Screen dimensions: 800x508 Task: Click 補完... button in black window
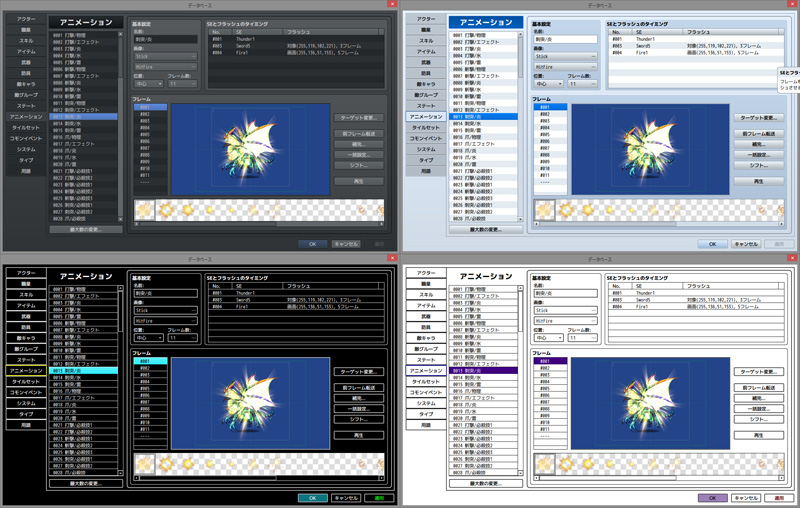pos(359,398)
